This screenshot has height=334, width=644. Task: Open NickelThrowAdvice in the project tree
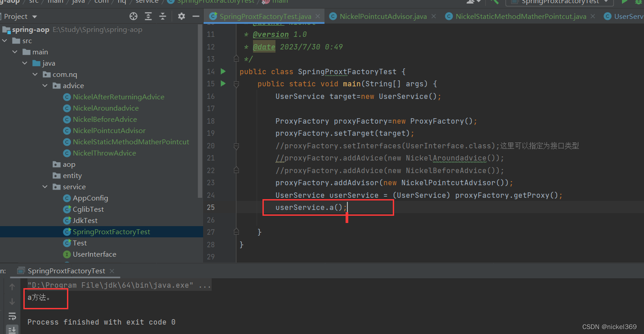point(104,153)
